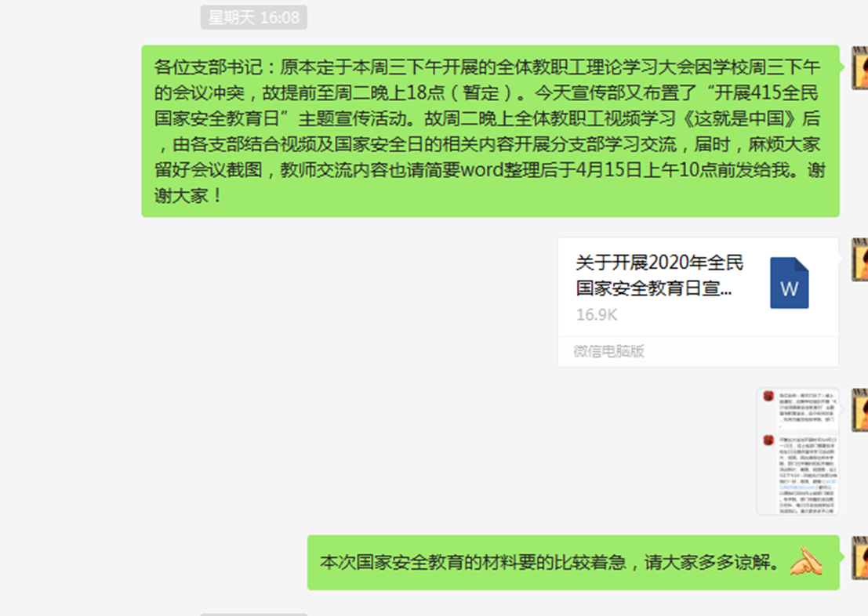Click the 星期天 16:08 timestamp label

(x=253, y=18)
